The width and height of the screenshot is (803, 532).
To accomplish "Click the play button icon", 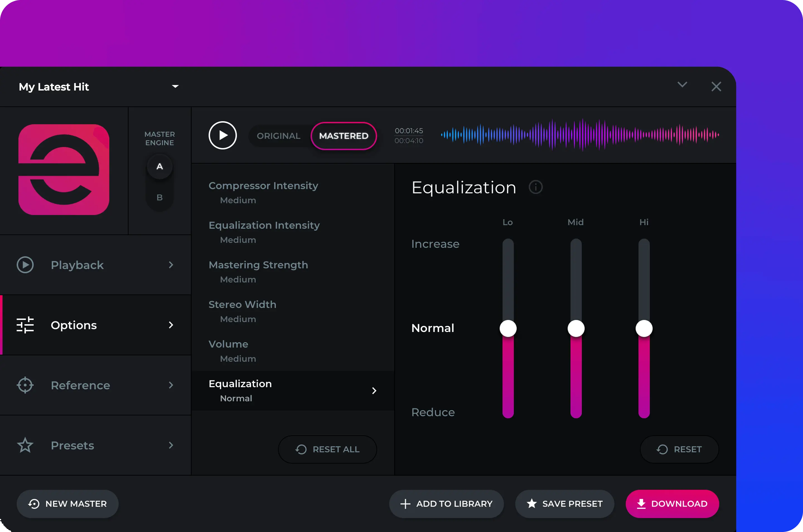I will (222, 135).
